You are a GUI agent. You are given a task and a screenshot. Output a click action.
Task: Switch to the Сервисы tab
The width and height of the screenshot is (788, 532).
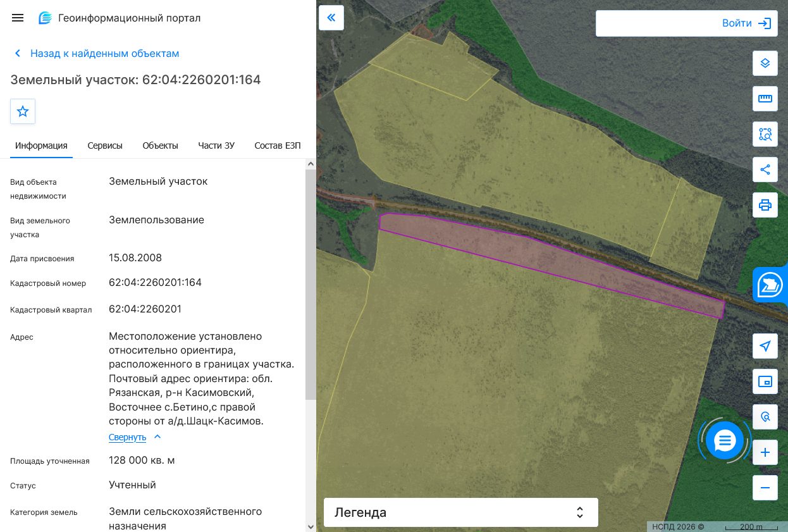click(x=105, y=145)
